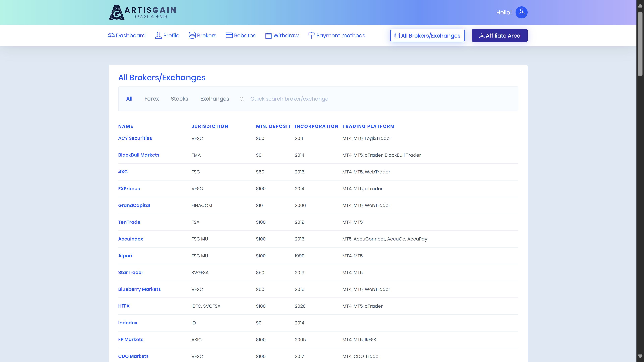Open the GrandCapital link
This screenshot has width=644, height=362.
134,205
